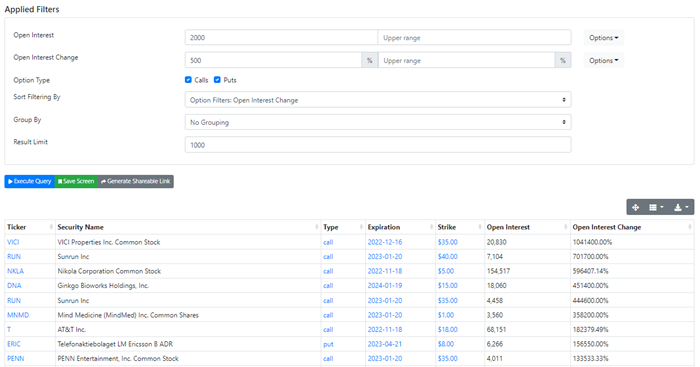This screenshot has height=367, width=700.
Task: Sort table by Strike column arrows
Action: (x=480, y=227)
